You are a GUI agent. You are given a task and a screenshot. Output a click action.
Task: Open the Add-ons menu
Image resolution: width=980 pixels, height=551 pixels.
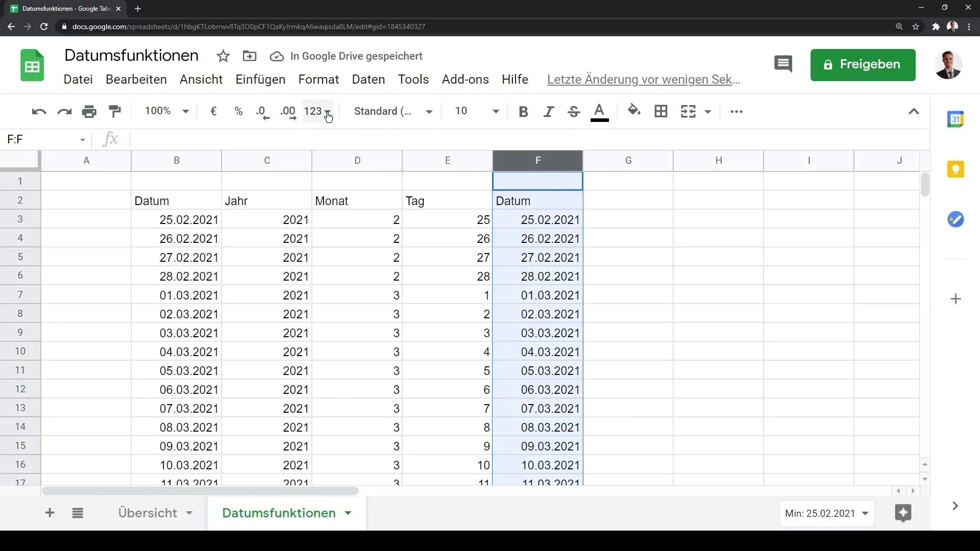465,80
